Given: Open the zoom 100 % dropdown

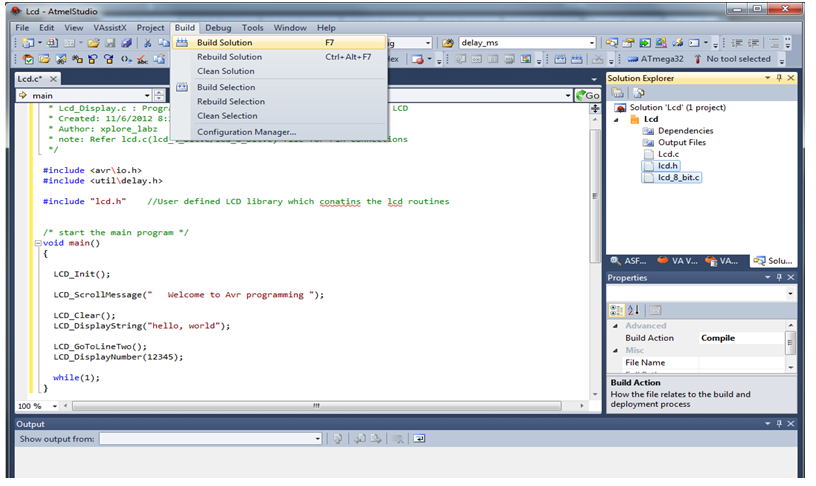Looking at the screenshot, I should coord(54,406).
